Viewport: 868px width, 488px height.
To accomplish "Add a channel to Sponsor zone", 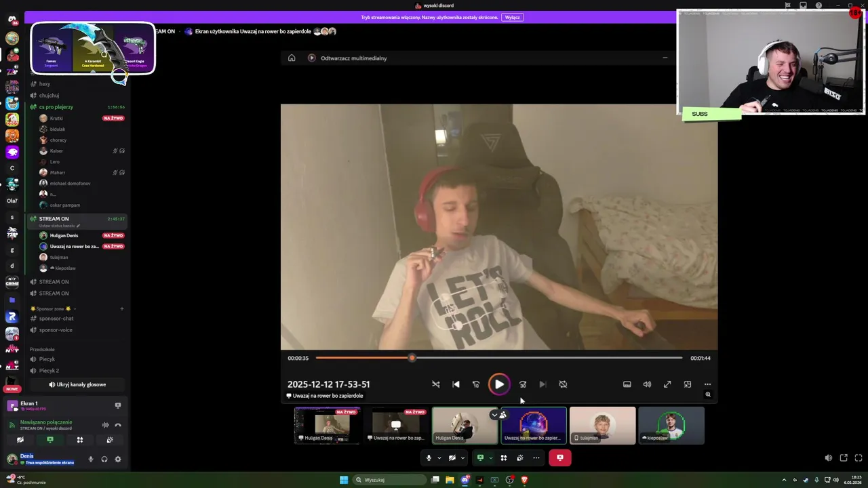I will (122, 309).
